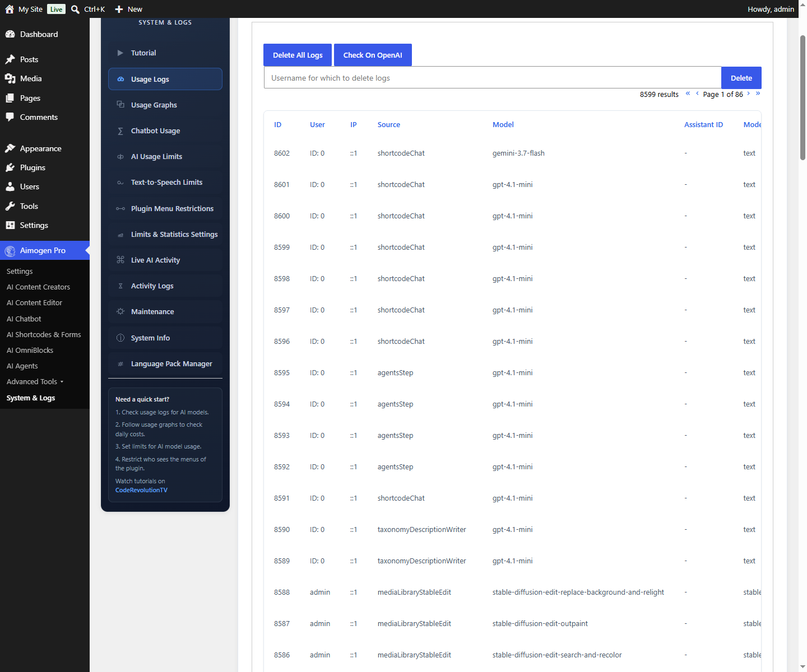Image resolution: width=807 pixels, height=672 pixels.
Task: Open Limits & Statistics Settings tab
Action: (x=165, y=234)
